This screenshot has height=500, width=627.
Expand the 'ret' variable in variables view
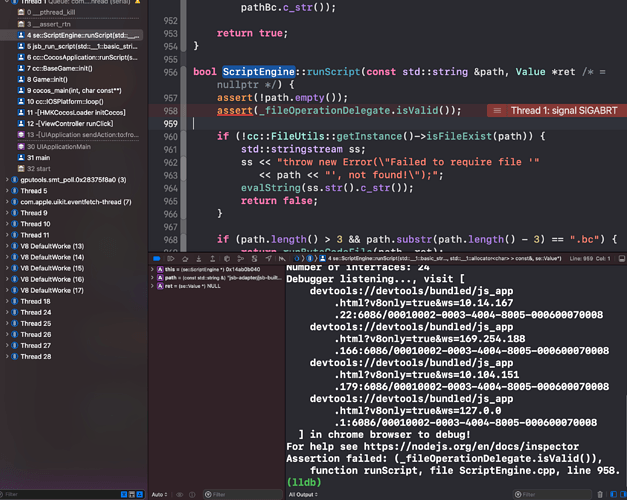click(x=152, y=286)
